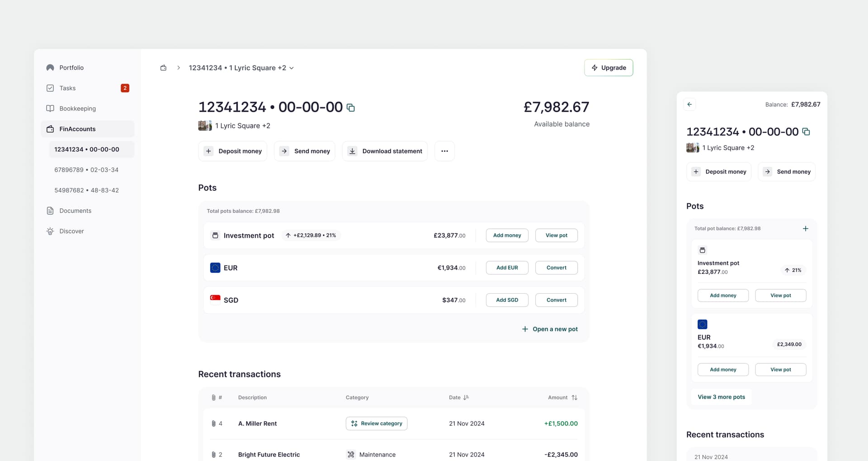868x461 pixels.
Task: Copy account number in main header
Action: click(350, 108)
